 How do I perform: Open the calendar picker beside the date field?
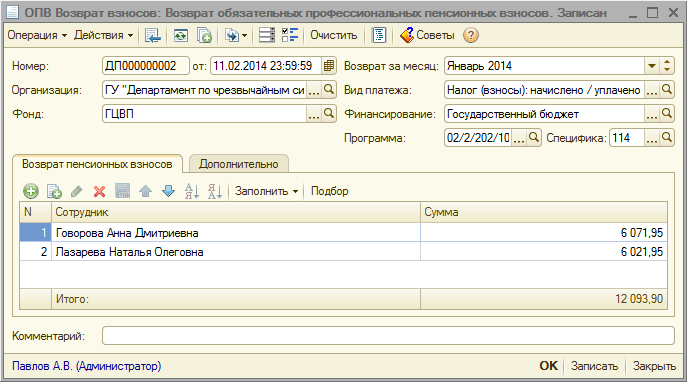click(x=329, y=66)
